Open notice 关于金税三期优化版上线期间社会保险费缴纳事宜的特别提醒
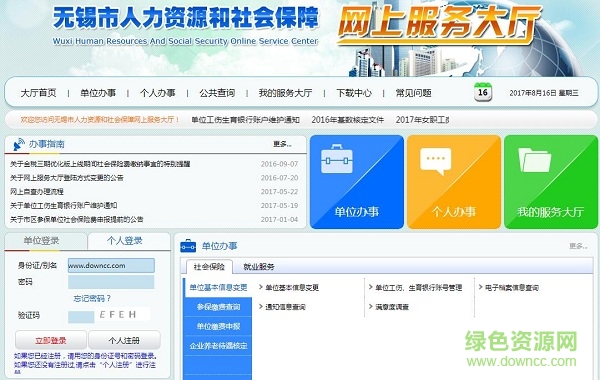This screenshot has width=600, height=380. pos(100,164)
